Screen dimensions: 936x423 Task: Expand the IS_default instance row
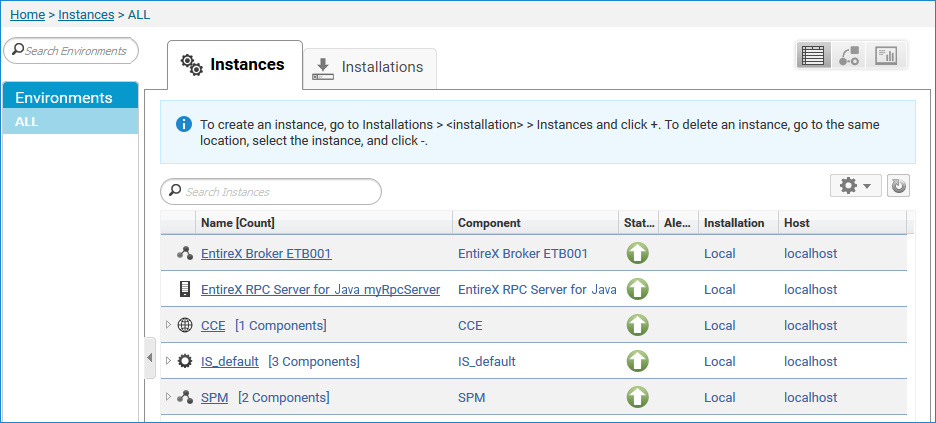click(168, 360)
